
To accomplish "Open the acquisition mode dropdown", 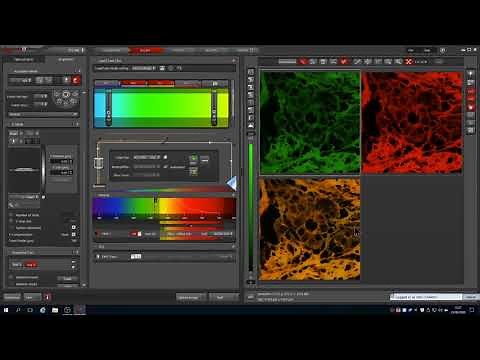I will 21,80.
